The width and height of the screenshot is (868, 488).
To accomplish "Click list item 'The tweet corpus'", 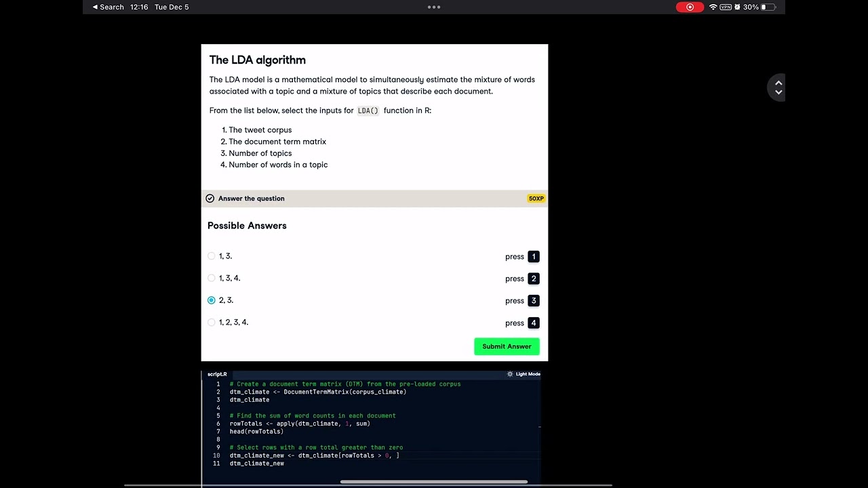I will point(260,130).
